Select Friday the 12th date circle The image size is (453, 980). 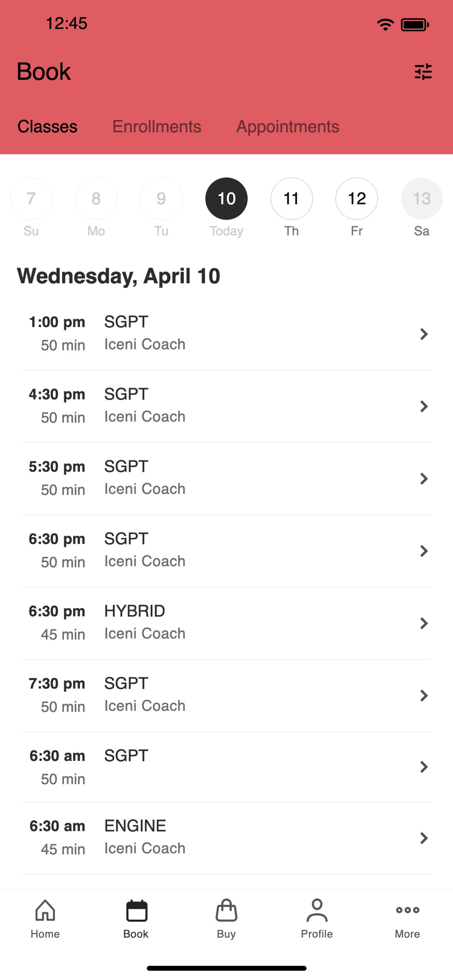[x=356, y=198]
